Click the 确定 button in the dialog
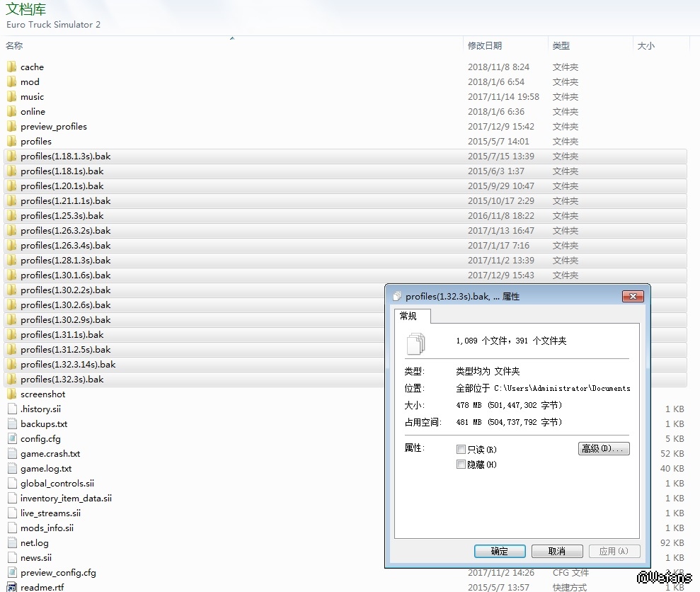The width and height of the screenshot is (700, 592). point(500,552)
